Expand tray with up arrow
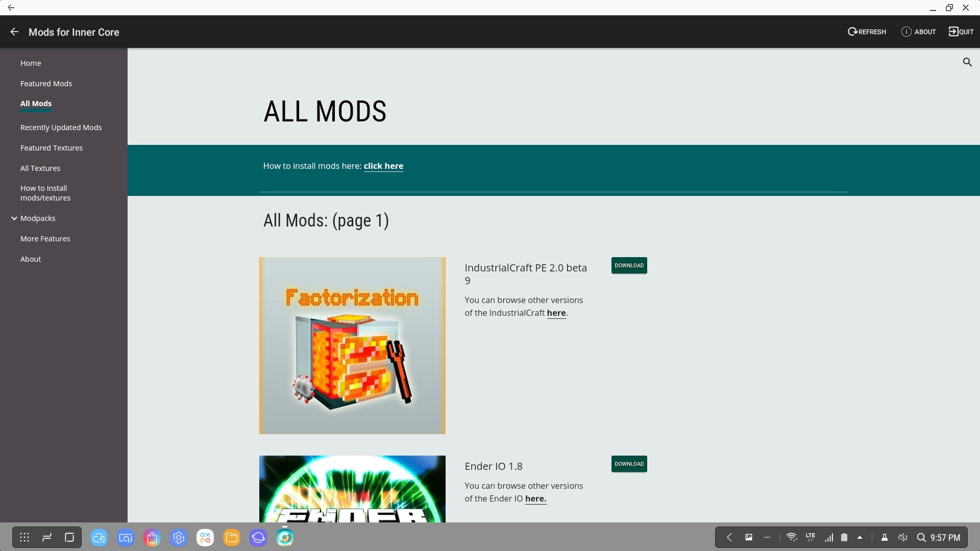The image size is (980, 551). point(860,537)
